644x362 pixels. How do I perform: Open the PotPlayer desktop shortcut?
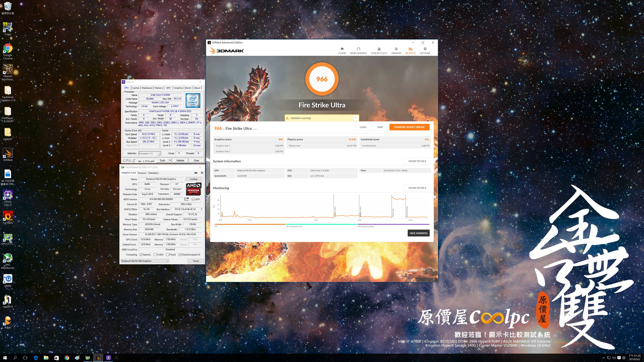[x=8, y=114]
